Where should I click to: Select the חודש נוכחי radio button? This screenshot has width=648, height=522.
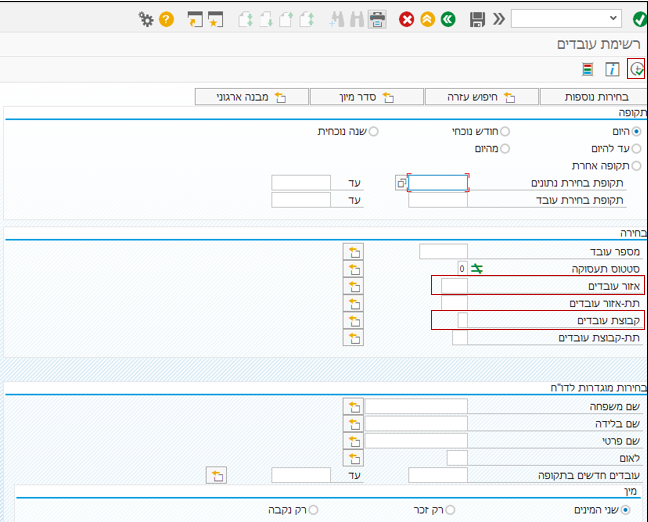[505, 131]
